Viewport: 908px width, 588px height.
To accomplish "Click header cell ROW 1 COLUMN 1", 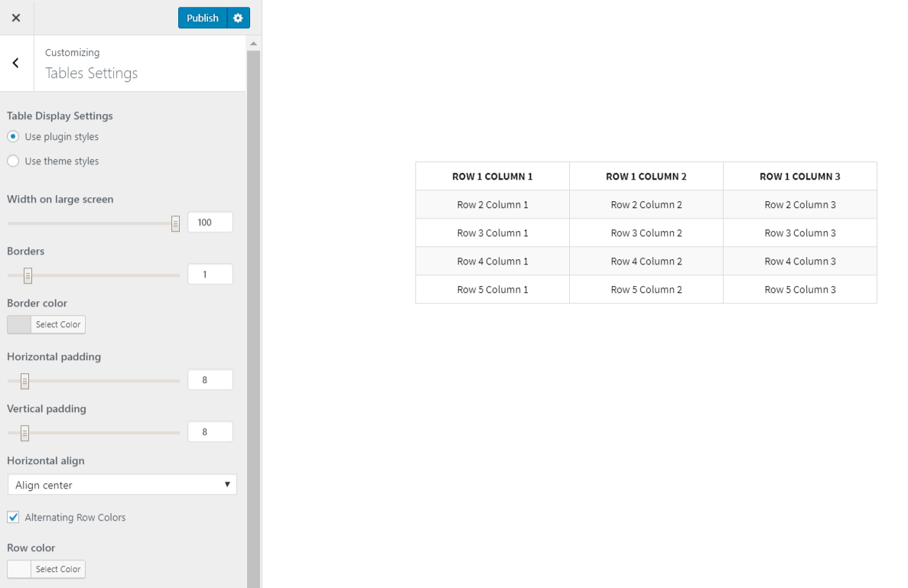I will coord(492,177).
